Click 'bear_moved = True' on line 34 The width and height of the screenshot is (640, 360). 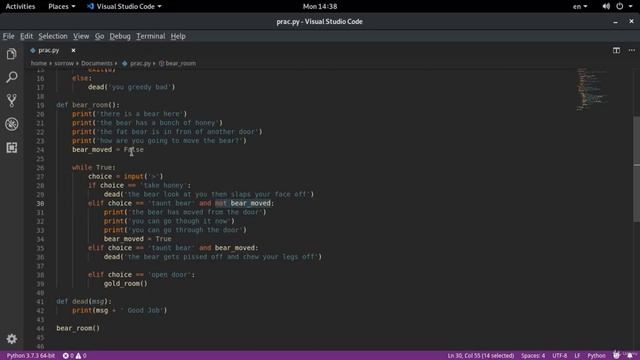138,239
